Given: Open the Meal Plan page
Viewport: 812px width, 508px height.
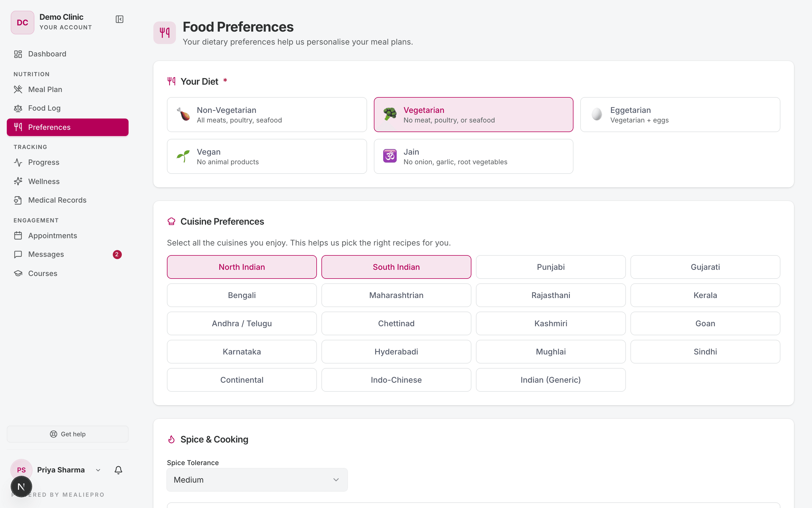Looking at the screenshot, I should coord(67,89).
